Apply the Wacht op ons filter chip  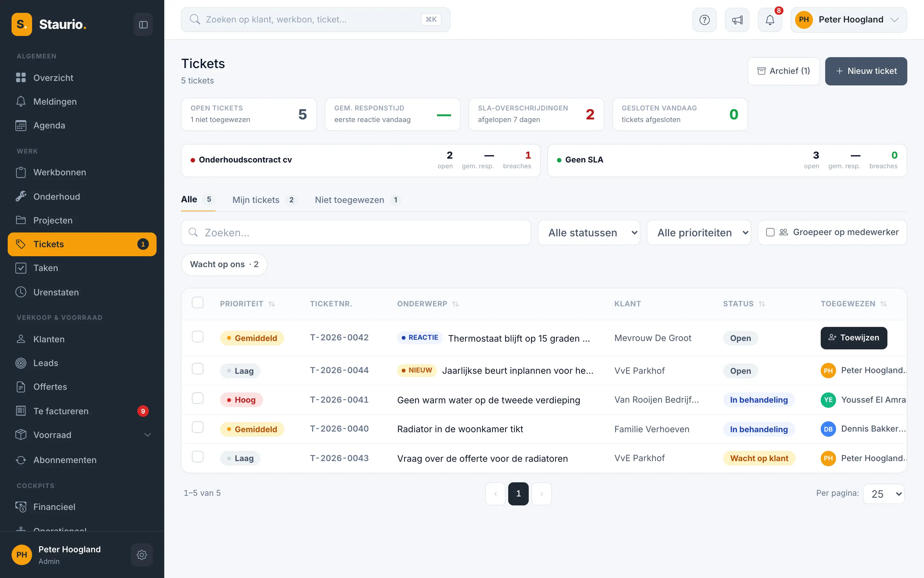224,265
